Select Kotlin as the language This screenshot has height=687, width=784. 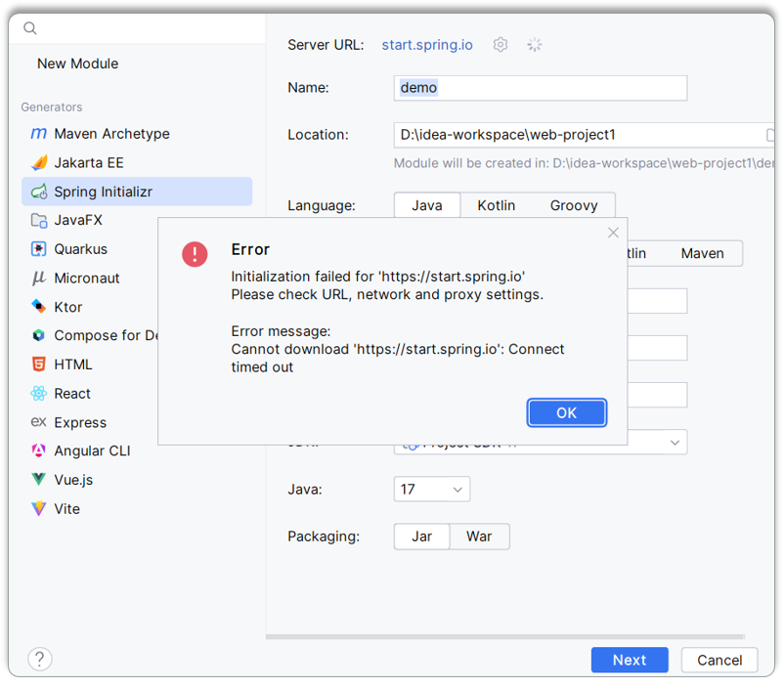click(497, 206)
